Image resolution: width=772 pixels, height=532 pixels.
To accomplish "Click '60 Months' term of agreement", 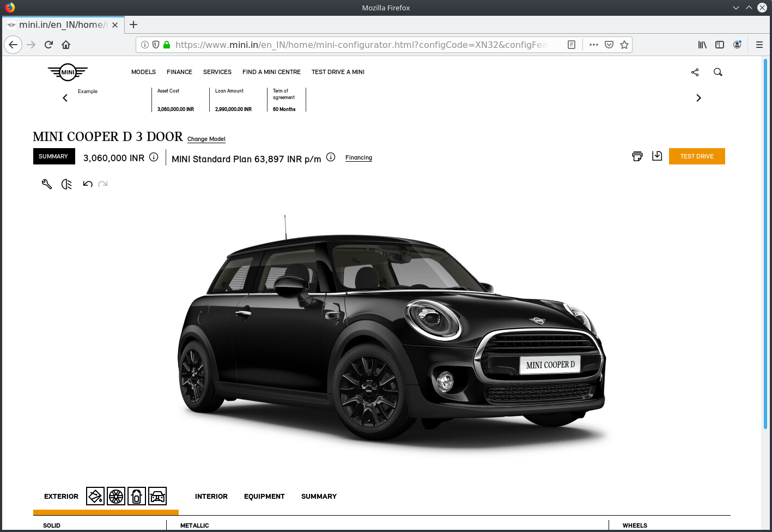I will click(284, 109).
